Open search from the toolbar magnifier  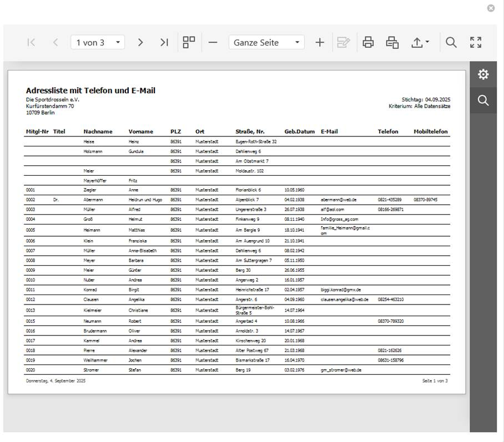click(x=451, y=42)
